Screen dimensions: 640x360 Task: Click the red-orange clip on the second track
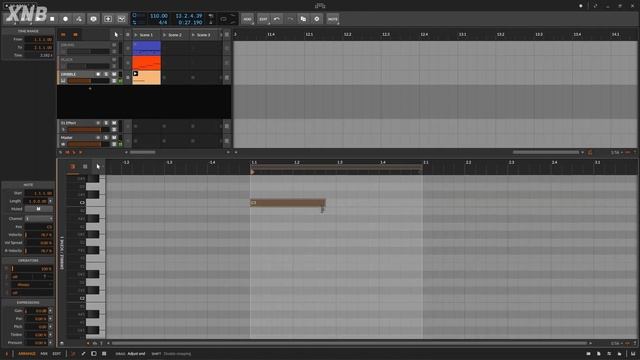147,63
